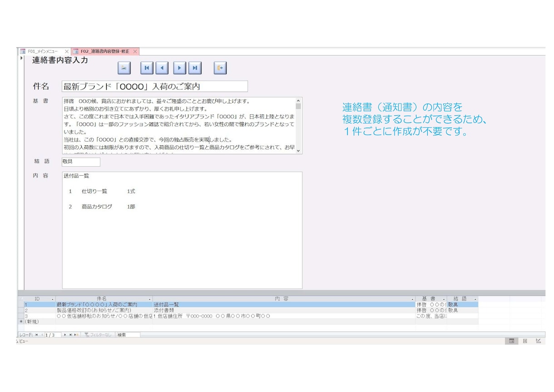Click the 添付書類 cell in datasheet
Image resolution: width=554 pixels, height=392 pixels.
pos(284,310)
